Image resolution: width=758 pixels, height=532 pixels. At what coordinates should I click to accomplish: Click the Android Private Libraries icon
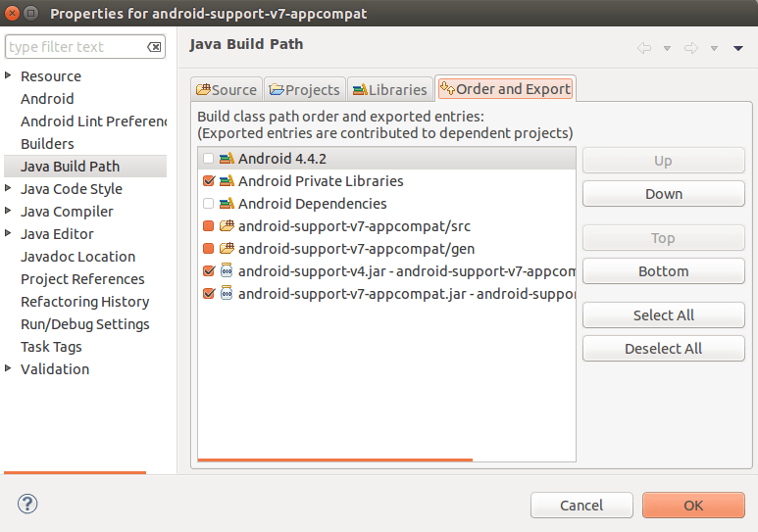(x=227, y=180)
